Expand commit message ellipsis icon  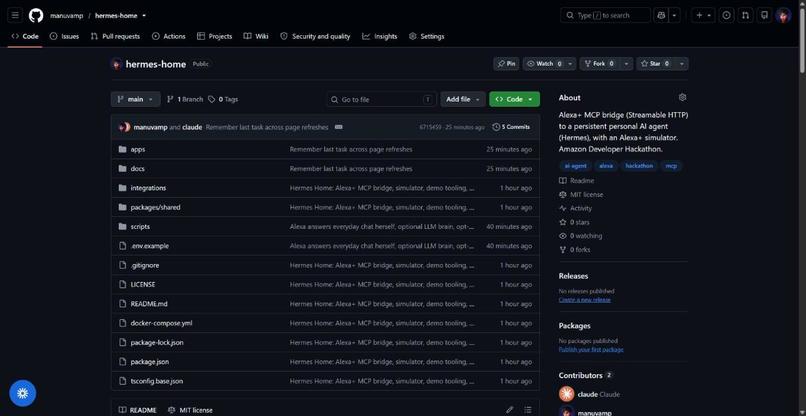click(x=339, y=127)
